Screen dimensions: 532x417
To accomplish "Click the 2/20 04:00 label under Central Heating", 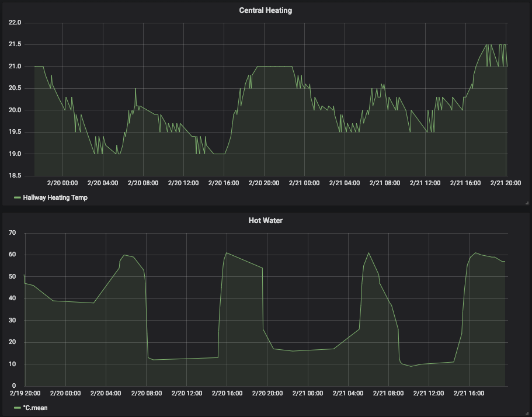I will [x=103, y=183].
